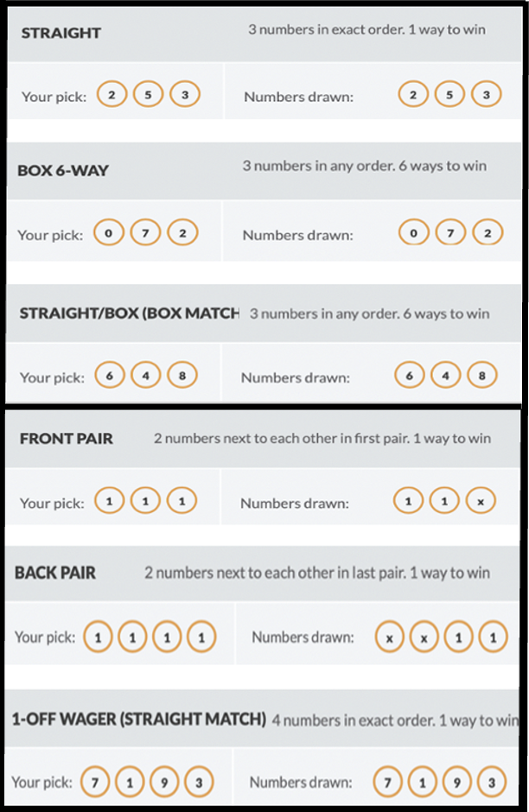Click the number 2 ball in Straight your pick
The width and height of the screenshot is (529, 812).
112,94
